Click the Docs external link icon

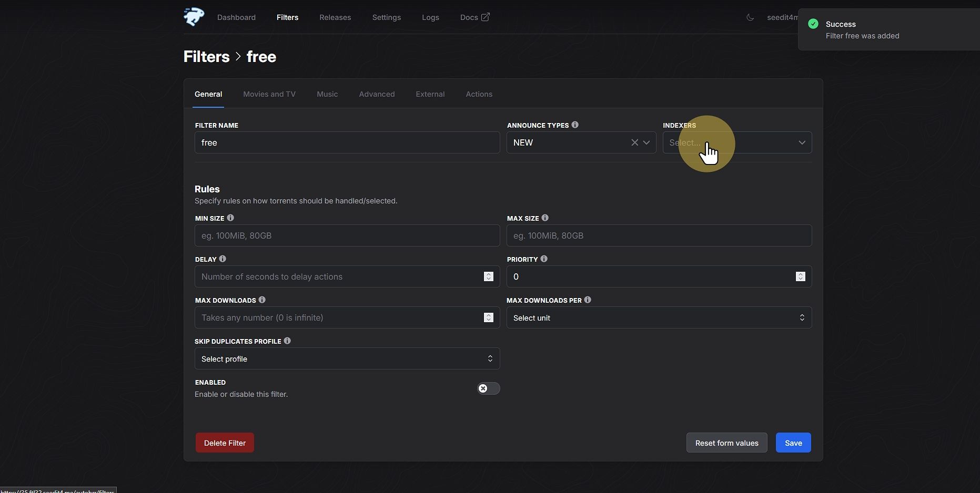point(486,17)
